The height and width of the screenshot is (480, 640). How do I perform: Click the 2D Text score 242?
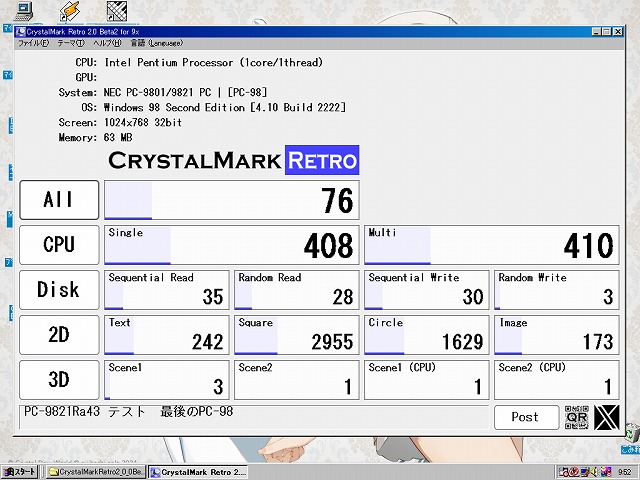tap(167, 335)
